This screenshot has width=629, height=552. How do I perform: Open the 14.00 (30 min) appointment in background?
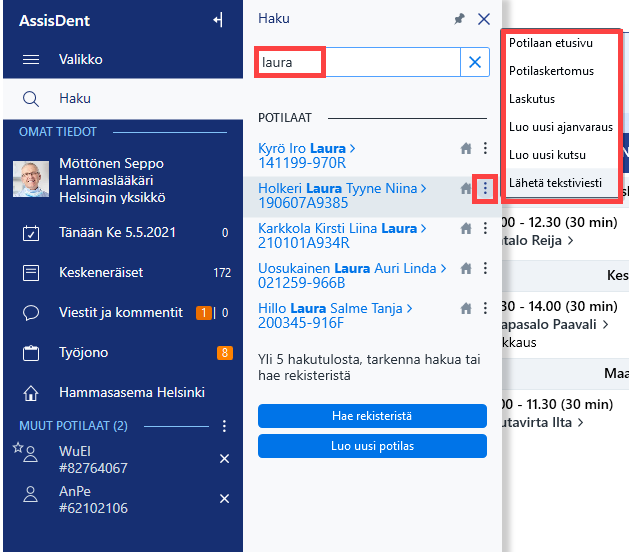560,306
